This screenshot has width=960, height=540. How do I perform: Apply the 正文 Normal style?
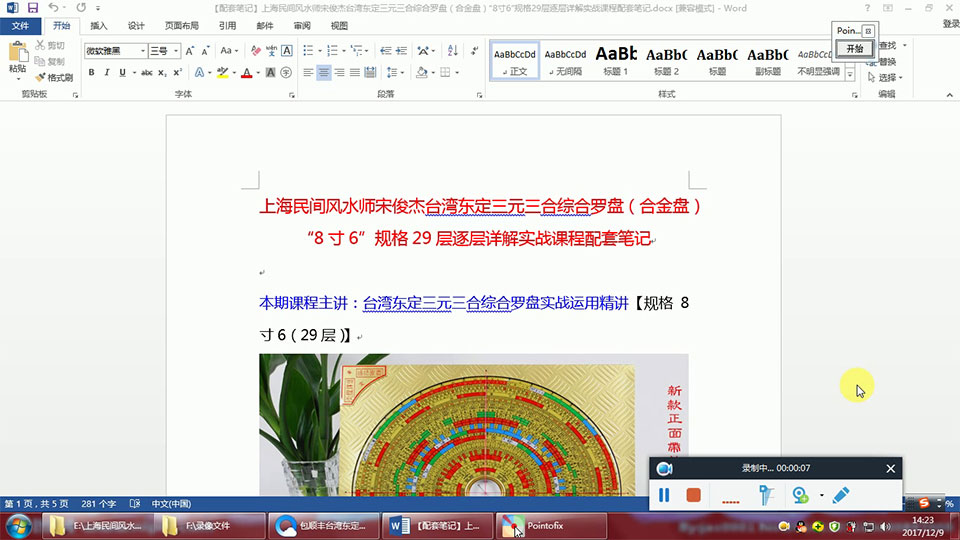click(x=514, y=61)
